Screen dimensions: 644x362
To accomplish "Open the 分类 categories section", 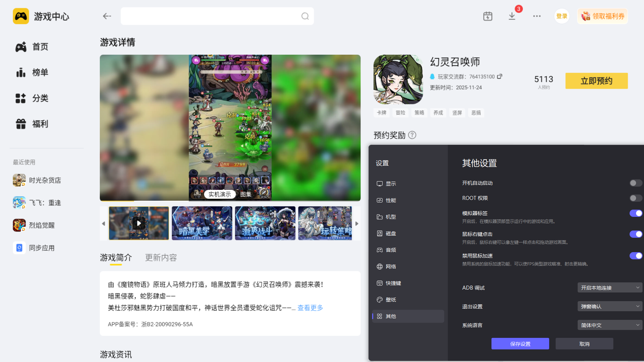I will [x=40, y=98].
